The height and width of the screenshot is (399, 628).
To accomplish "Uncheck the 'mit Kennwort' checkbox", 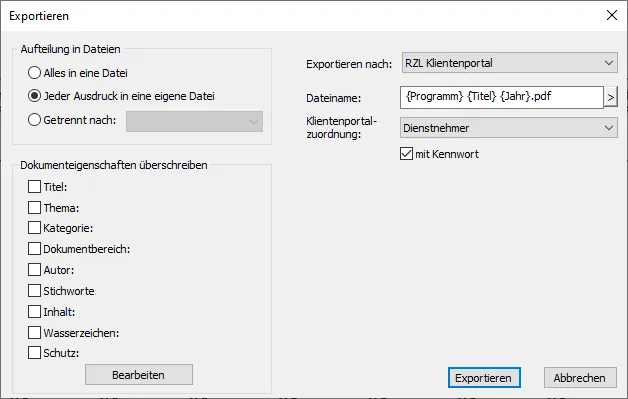I will (406, 153).
